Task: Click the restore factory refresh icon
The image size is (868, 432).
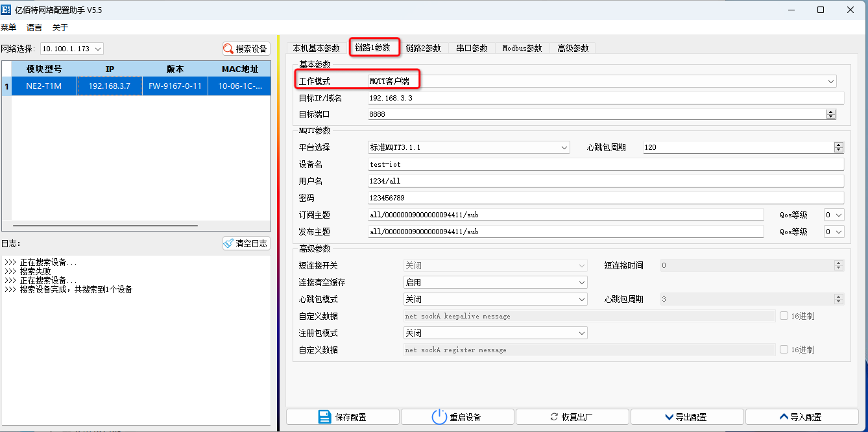Action: [553, 417]
